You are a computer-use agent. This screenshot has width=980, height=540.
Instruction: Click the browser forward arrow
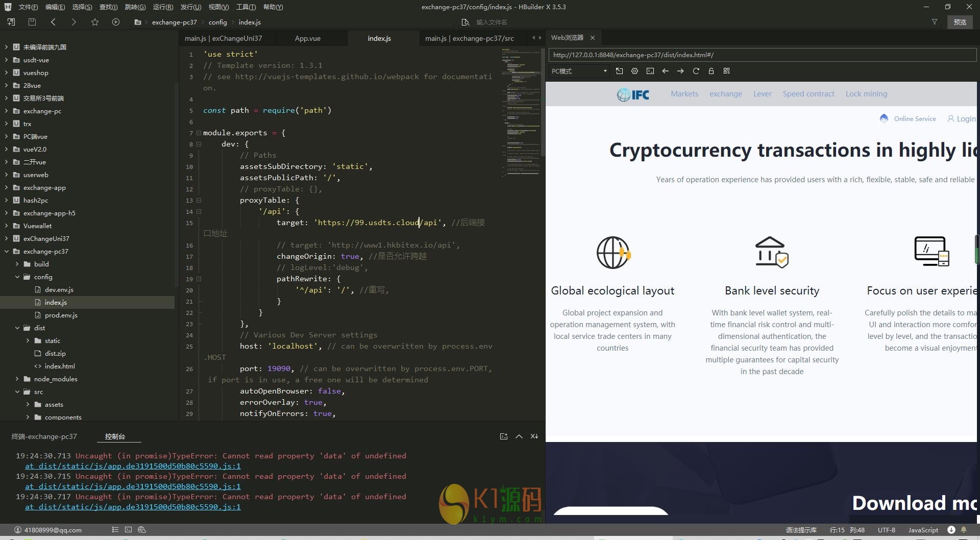click(680, 71)
